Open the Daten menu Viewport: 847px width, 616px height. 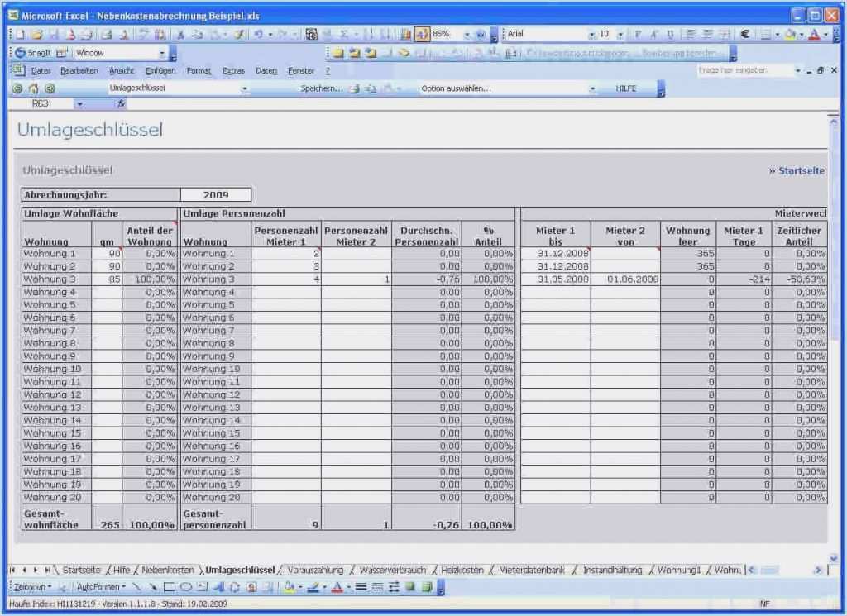click(266, 70)
